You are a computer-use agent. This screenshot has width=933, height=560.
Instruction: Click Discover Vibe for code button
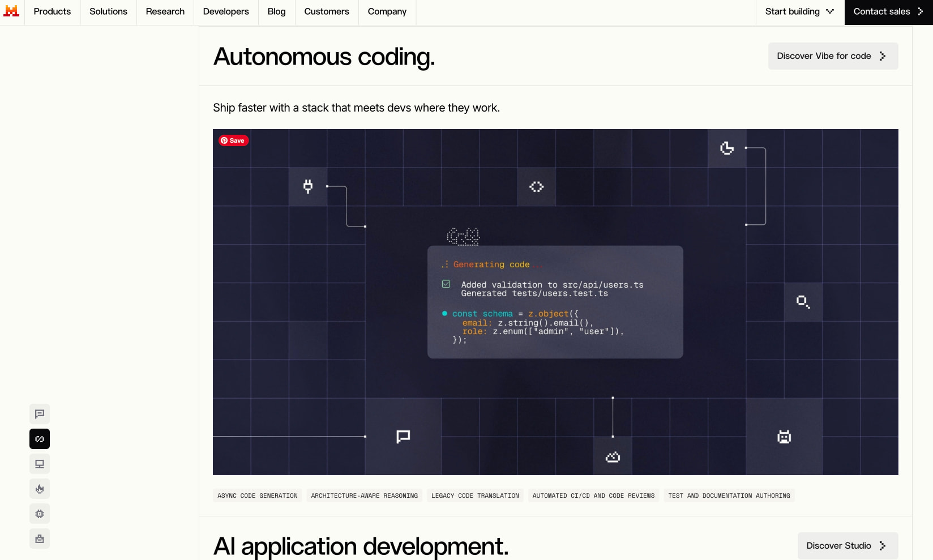pyautogui.click(x=833, y=56)
